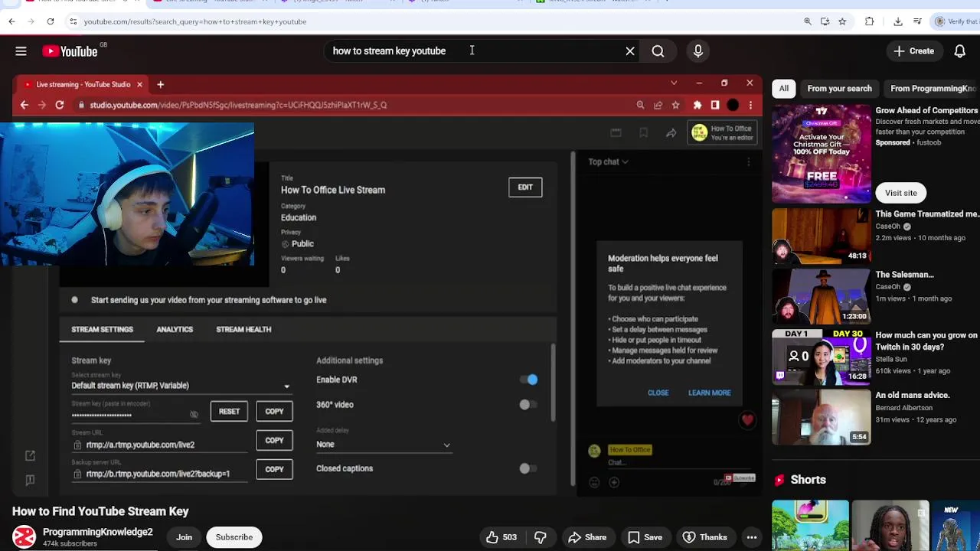980x551 pixels.
Task: Open browser downloads icon
Action: coord(898,21)
